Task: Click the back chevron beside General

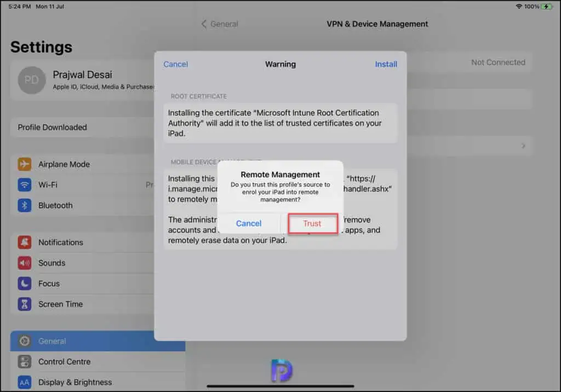Action: [x=204, y=24]
